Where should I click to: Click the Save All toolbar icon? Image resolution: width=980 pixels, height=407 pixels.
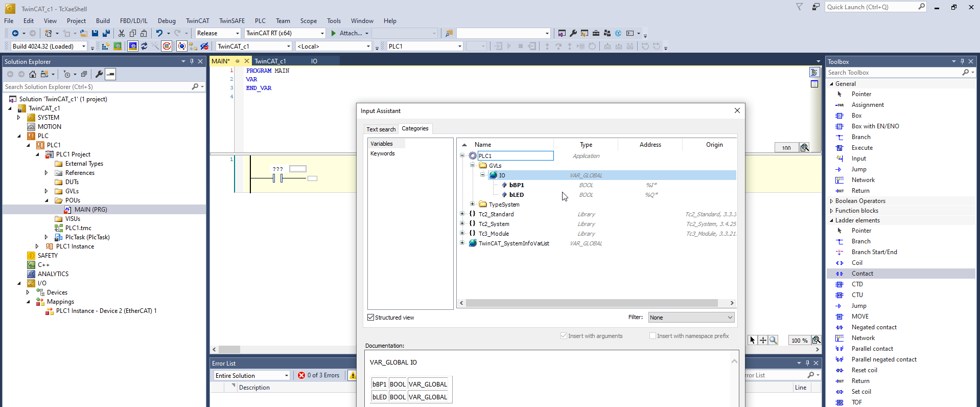pyautogui.click(x=106, y=33)
